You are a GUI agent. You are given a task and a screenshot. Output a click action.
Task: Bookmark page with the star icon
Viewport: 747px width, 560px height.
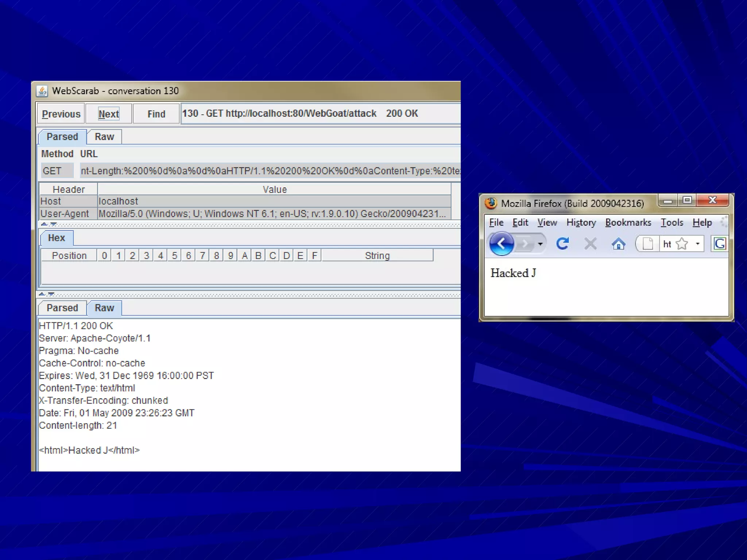(682, 244)
